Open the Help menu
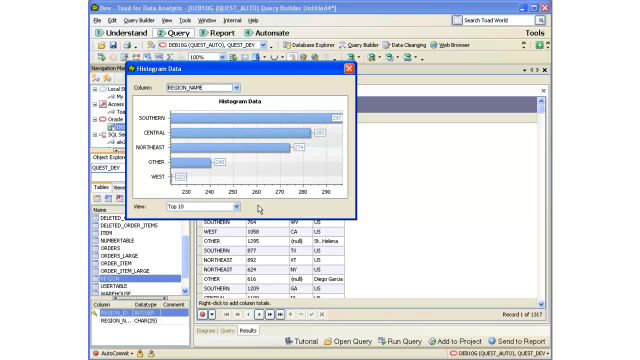This screenshot has height=360, width=640. point(253,20)
